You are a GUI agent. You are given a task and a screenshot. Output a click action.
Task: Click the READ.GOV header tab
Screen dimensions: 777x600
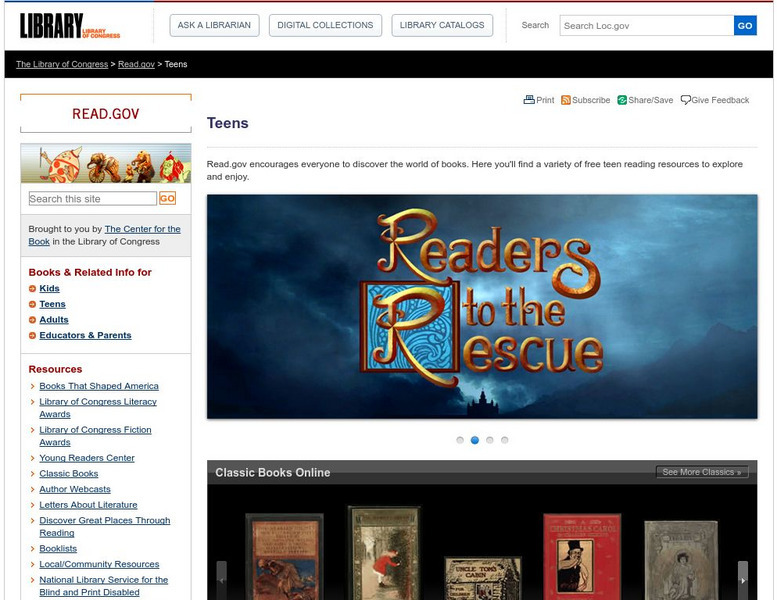coord(106,113)
